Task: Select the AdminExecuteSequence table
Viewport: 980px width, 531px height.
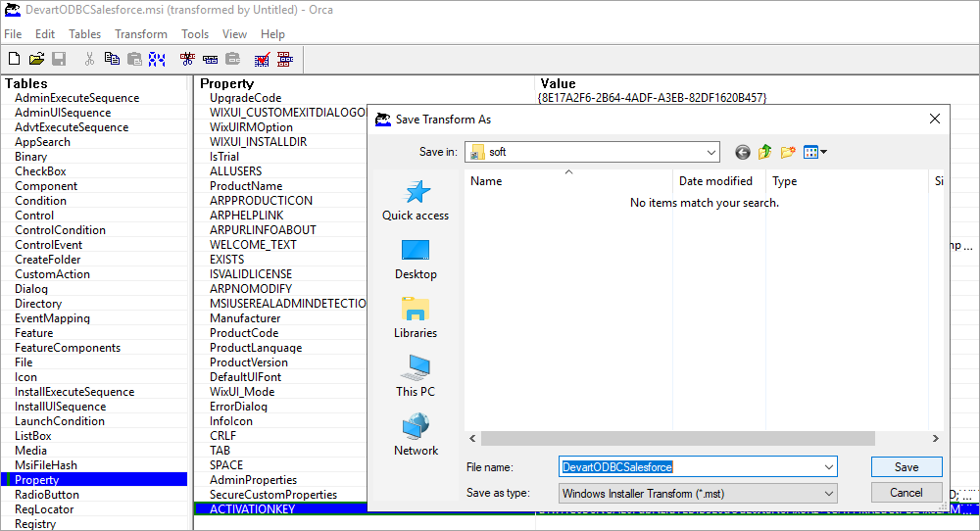Action: coord(76,98)
